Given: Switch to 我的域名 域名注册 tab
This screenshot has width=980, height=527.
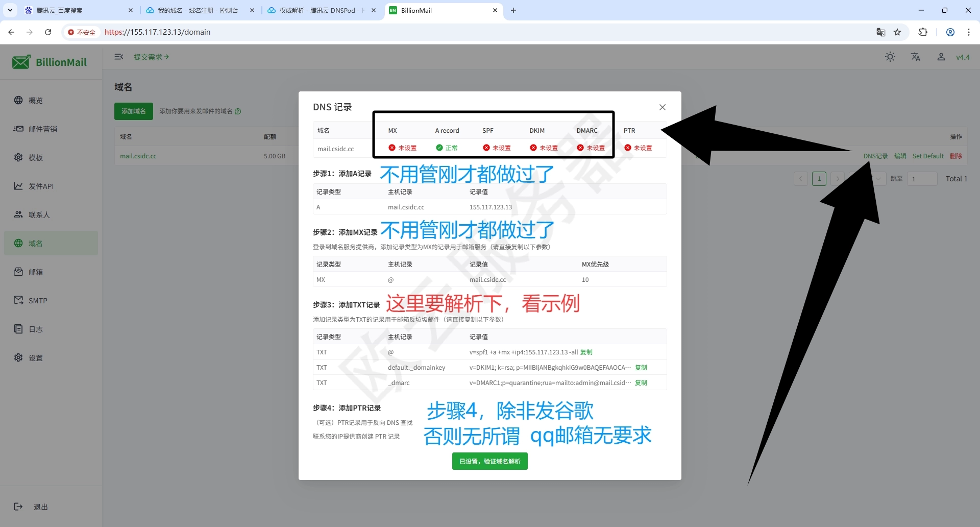Looking at the screenshot, I should (200, 10).
